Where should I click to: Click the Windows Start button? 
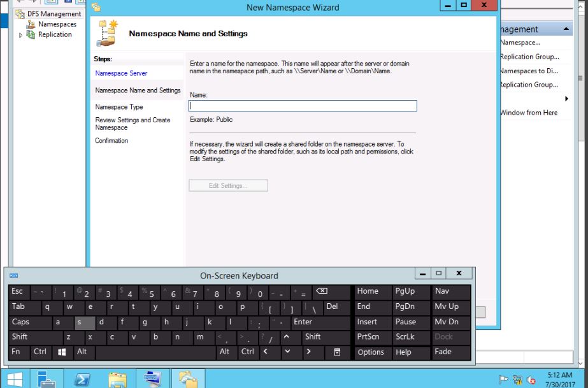coord(14,379)
